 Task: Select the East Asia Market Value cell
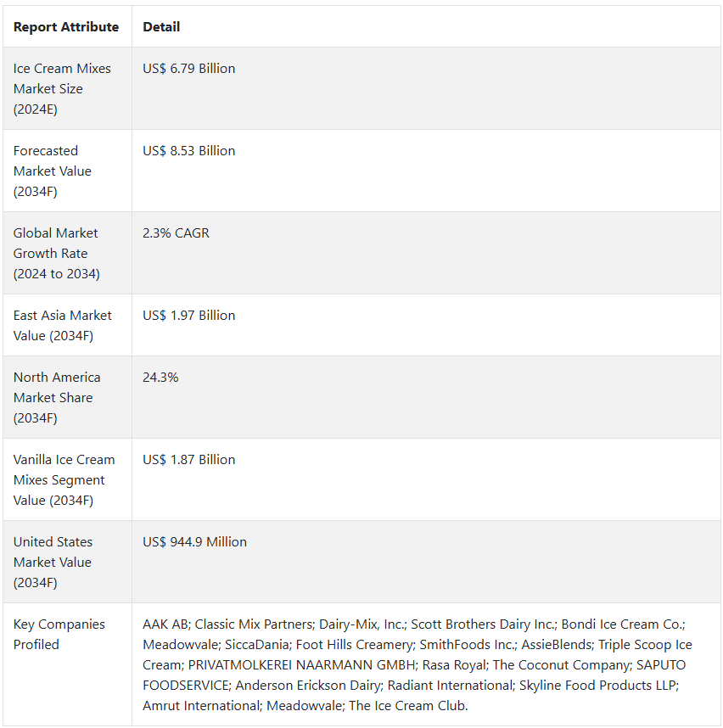(62, 325)
